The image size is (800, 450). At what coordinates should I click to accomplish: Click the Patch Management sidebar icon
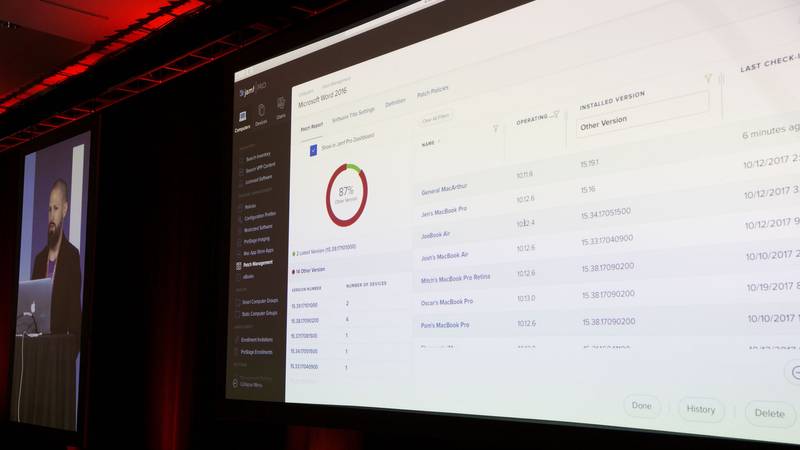(x=238, y=266)
